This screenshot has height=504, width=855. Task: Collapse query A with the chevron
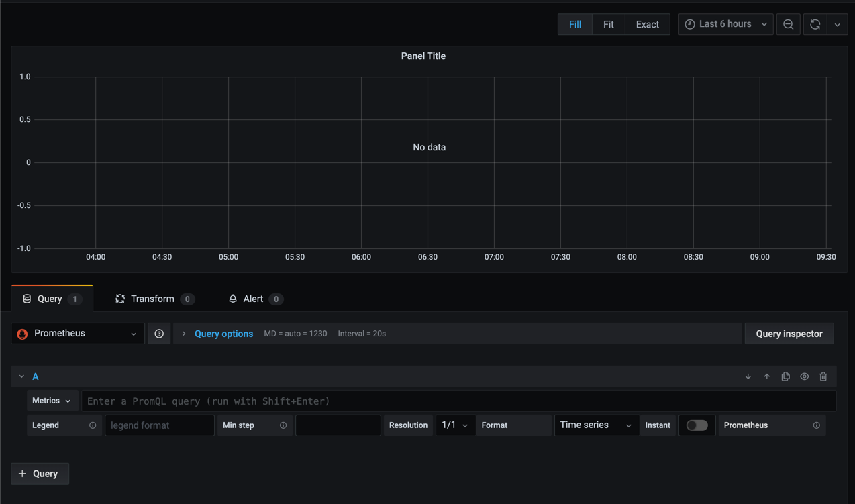21,377
